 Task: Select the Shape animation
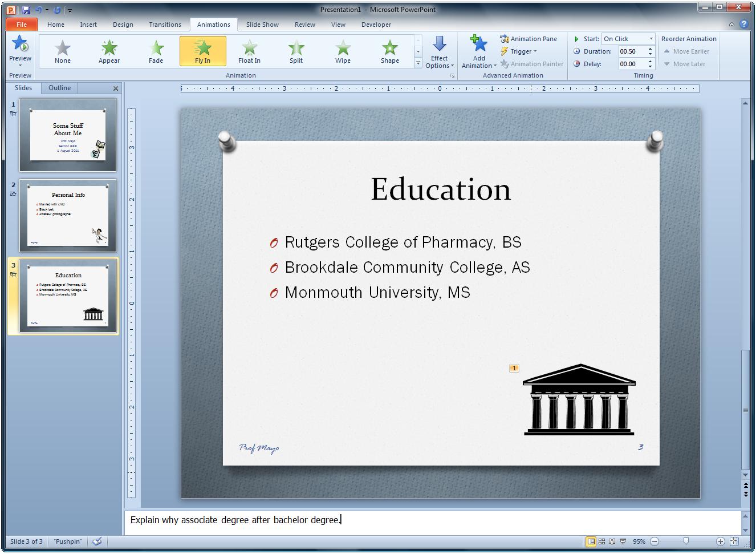(x=389, y=51)
